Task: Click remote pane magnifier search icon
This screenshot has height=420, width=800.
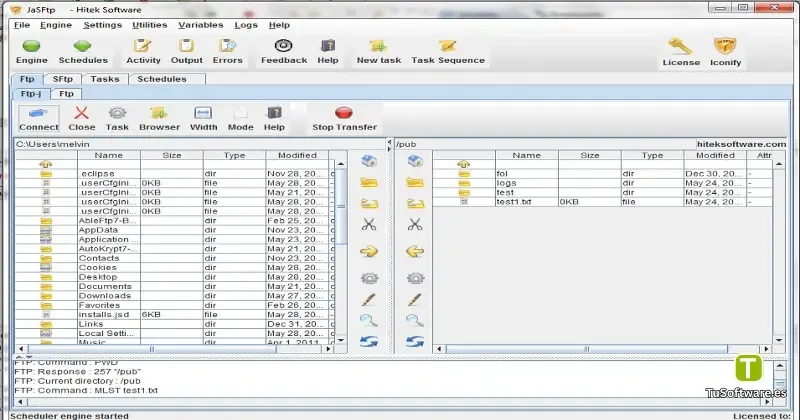Action: click(x=415, y=320)
